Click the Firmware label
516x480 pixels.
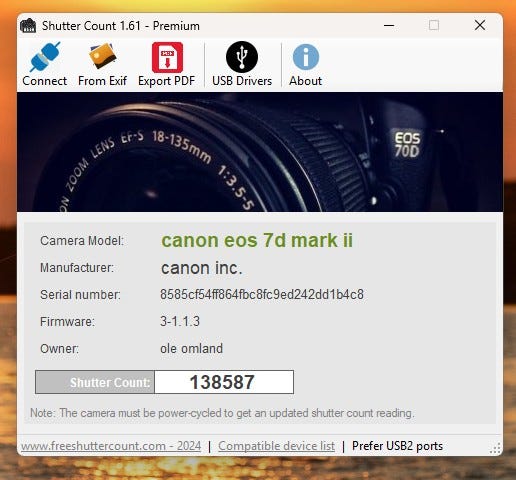67,322
